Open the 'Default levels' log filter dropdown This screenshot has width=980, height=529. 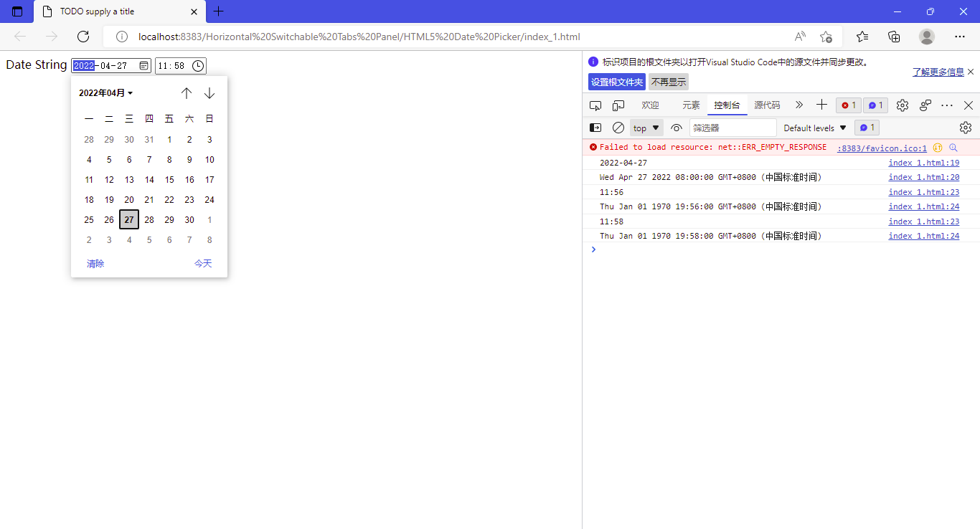pyautogui.click(x=814, y=128)
